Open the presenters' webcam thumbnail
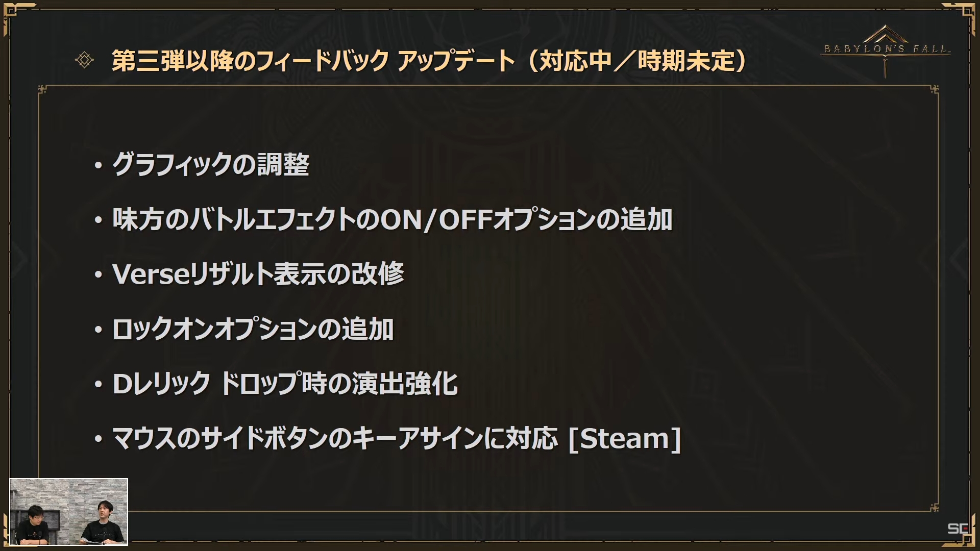Screen dimensions: 980x551 (x=69, y=512)
